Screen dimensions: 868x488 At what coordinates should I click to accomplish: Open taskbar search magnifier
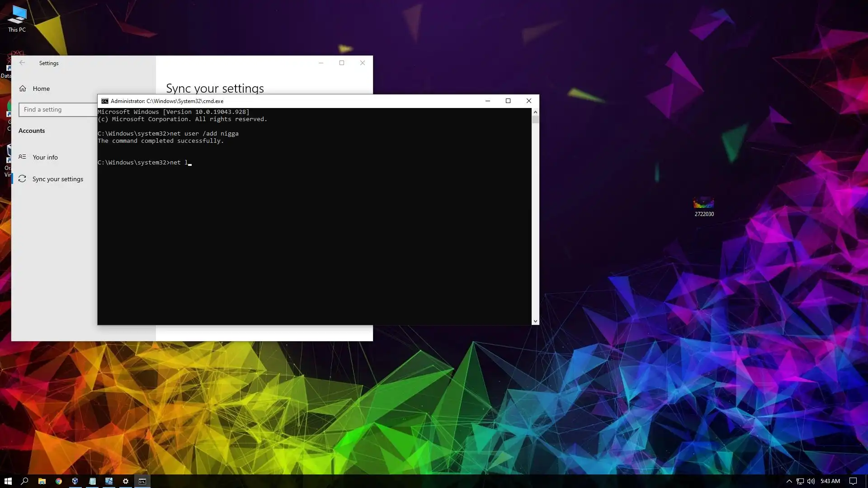click(25, 481)
